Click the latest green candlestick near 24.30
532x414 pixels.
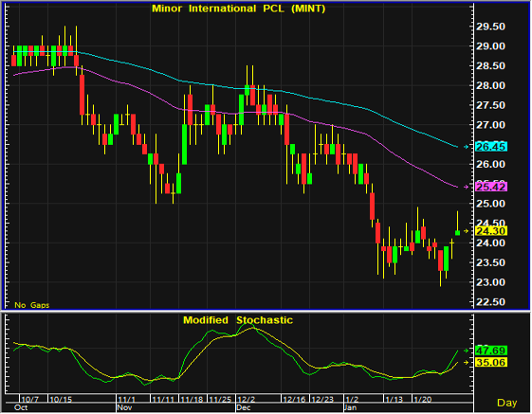457,233
